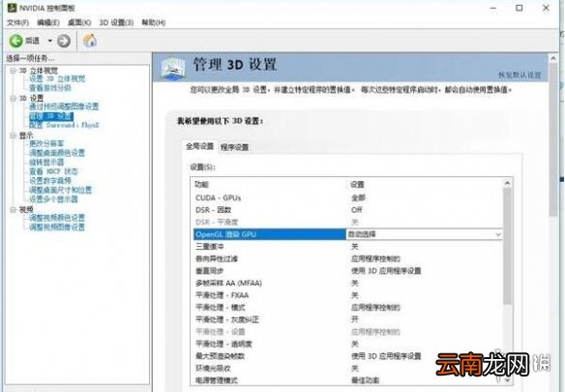The width and height of the screenshot is (565, 392).
Task: Select the 平滑处理 - 灰度纠正 row
Action: (347, 319)
